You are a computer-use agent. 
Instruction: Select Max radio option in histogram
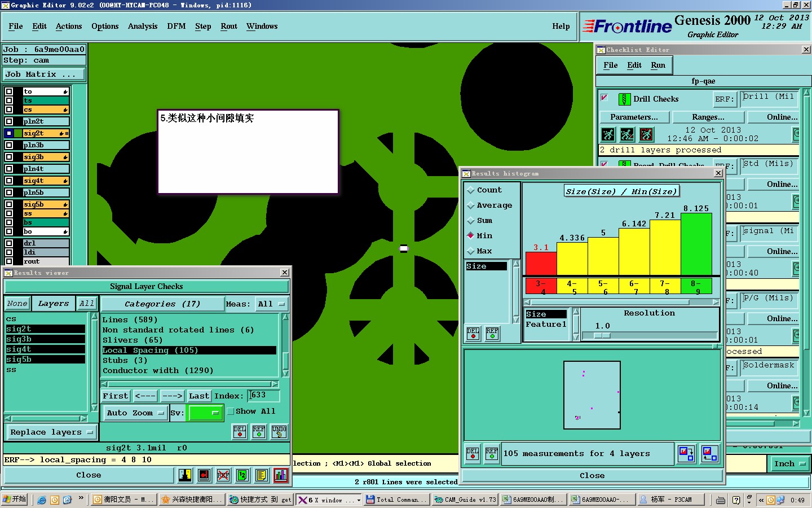coord(471,251)
